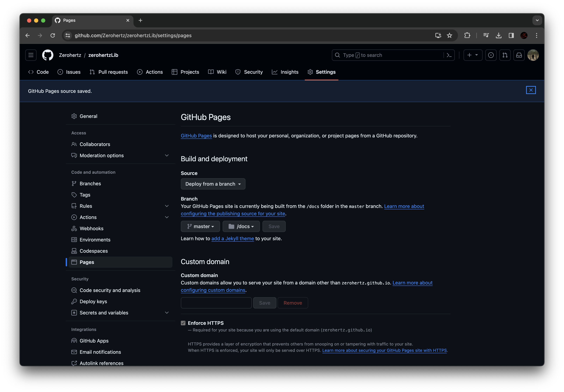The image size is (564, 392).
Task: Reload the page
Action: pos(53,36)
